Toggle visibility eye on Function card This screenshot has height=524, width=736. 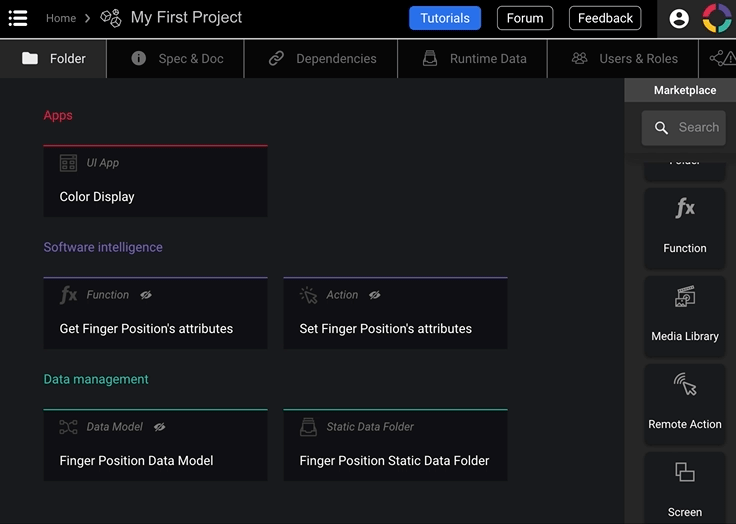146,295
